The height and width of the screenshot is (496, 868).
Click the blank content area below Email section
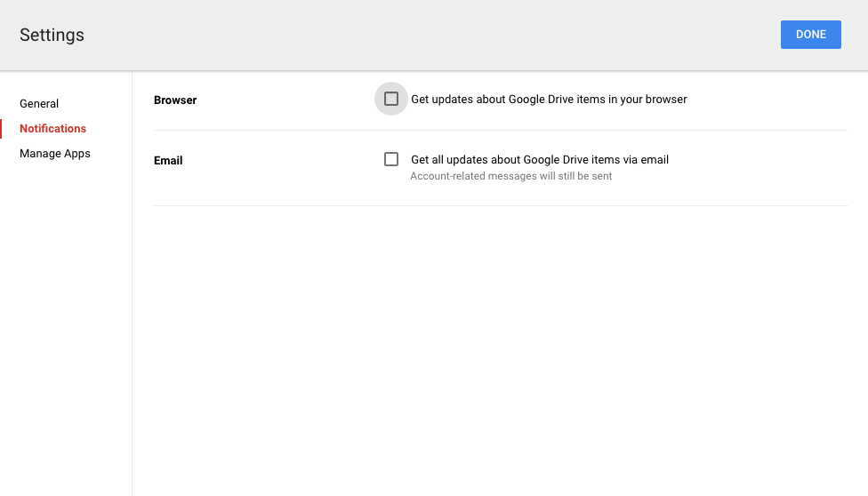[x=498, y=338]
